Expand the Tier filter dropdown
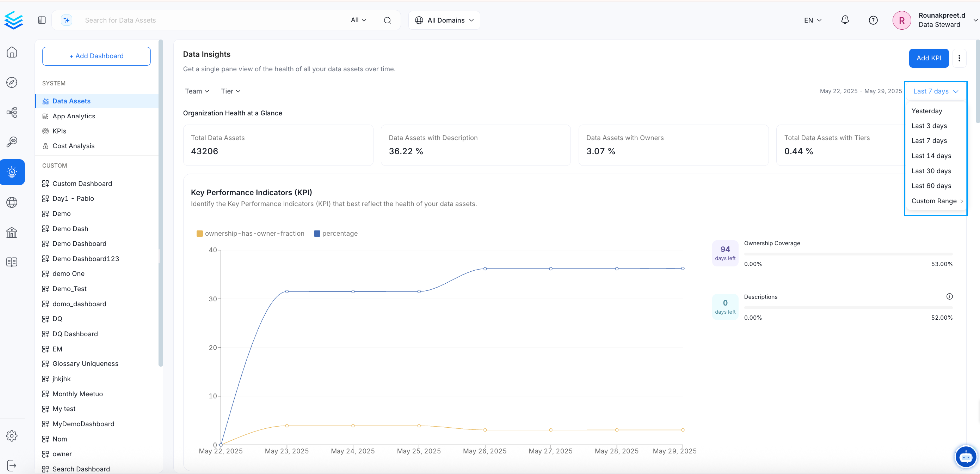Screen dimensions: 980x474 coord(230,91)
